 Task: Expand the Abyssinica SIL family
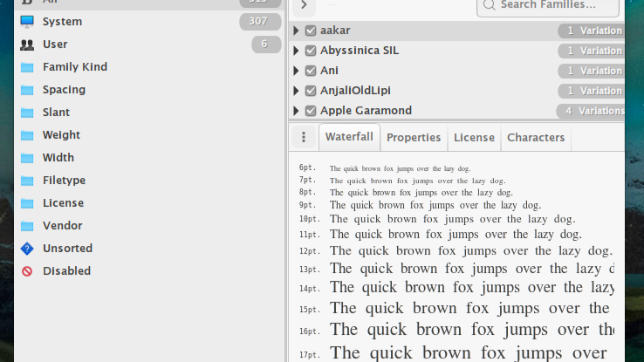point(296,51)
